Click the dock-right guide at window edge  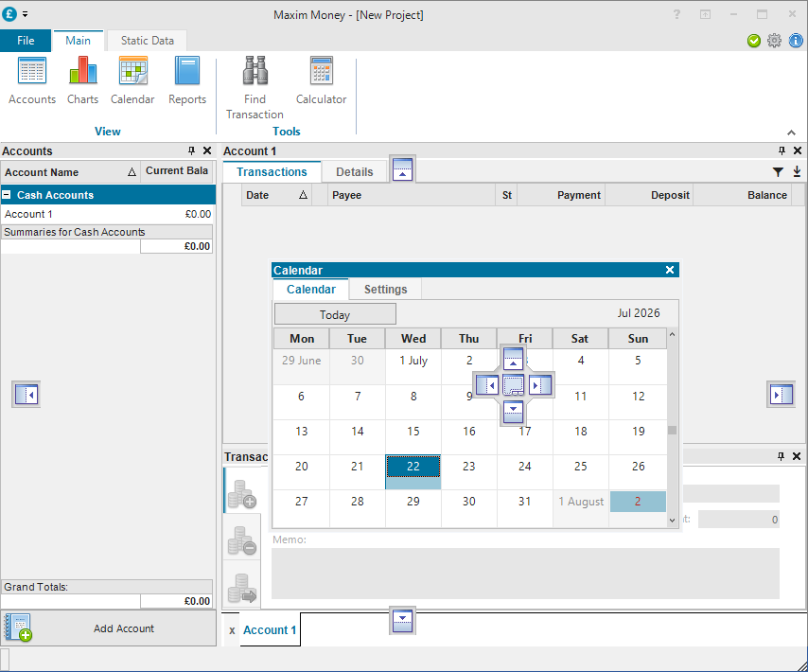click(782, 395)
